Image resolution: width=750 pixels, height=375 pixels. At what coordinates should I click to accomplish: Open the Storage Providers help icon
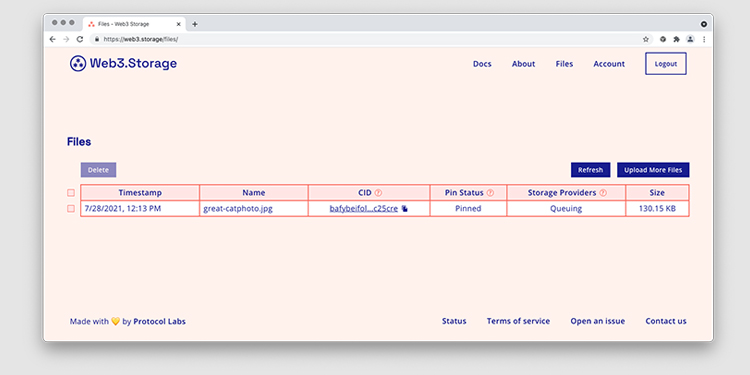point(603,193)
